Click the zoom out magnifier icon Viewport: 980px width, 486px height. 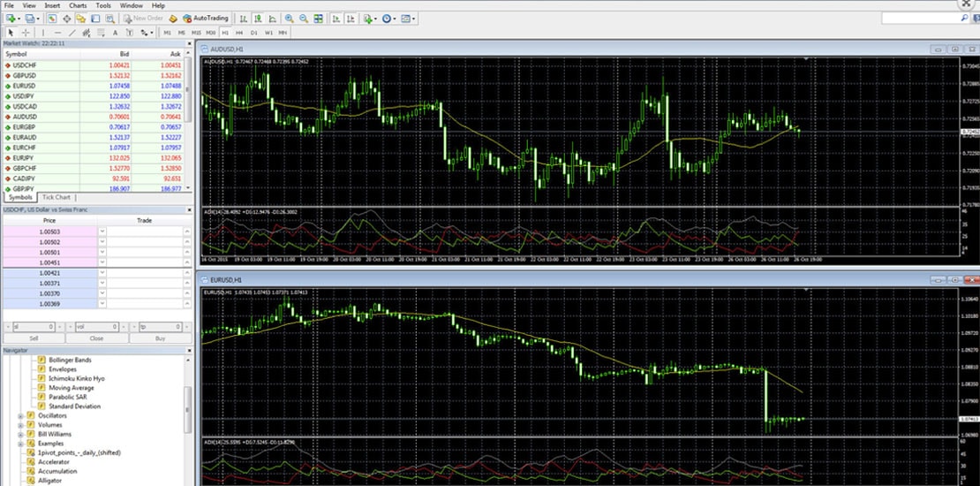304,19
